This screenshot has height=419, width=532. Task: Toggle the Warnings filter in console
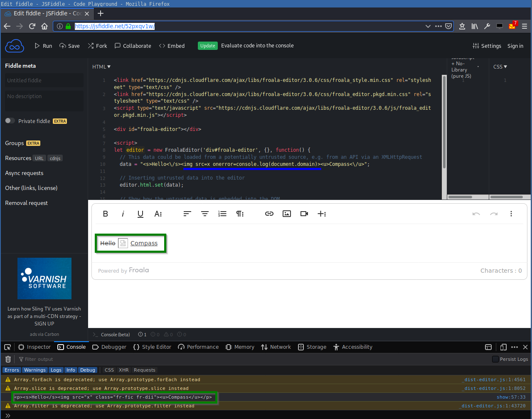click(x=35, y=370)
